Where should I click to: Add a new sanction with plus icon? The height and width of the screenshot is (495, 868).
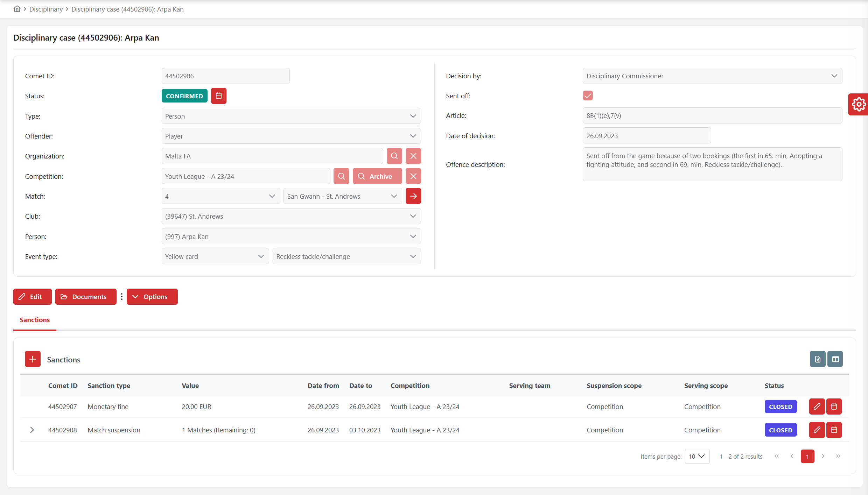33,359
